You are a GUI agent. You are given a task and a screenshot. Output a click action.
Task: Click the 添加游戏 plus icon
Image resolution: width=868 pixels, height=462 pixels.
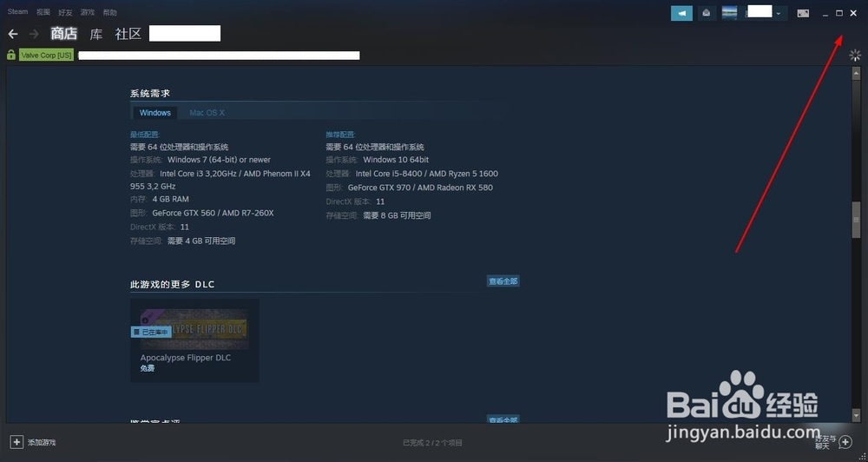[16, 442]
